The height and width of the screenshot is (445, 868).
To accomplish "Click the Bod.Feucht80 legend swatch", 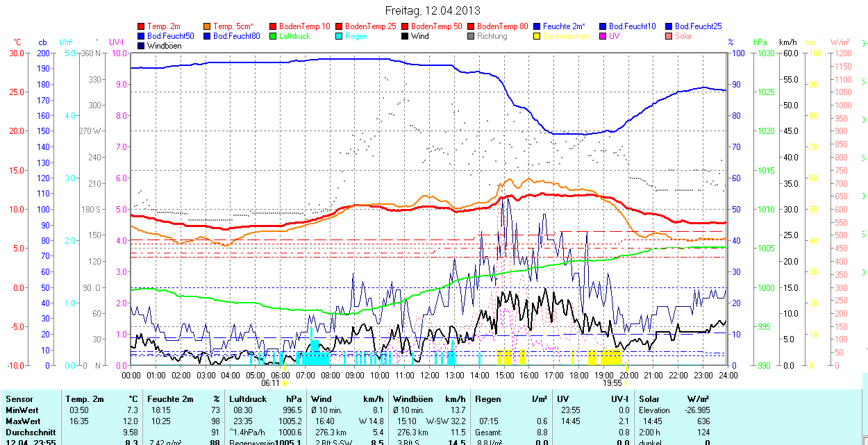I will coord(207,36).
